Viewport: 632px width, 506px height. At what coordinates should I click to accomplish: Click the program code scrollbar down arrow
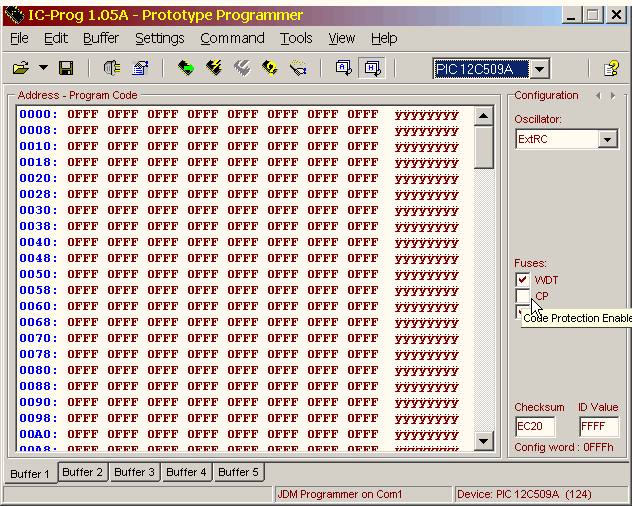pos(484,441)
